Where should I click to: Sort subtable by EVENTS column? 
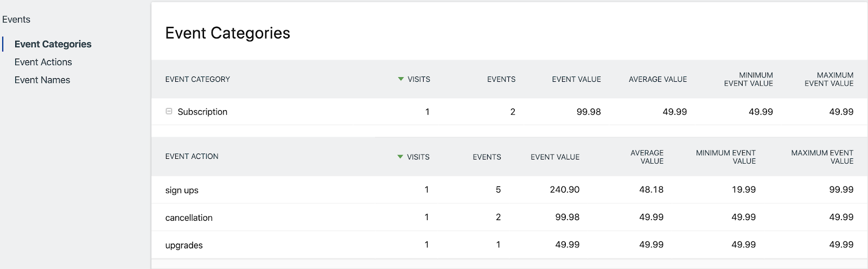(x=487, y=157)
